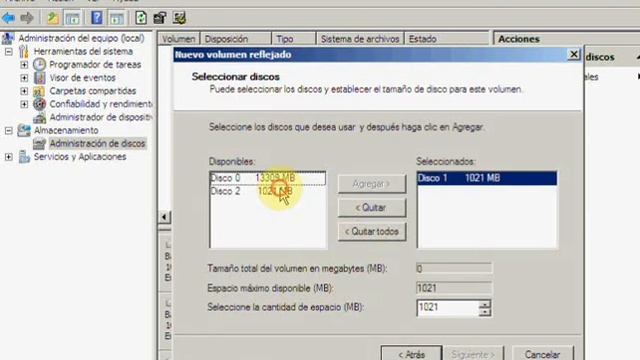Open the Help toolbar icon

pos(97,18)
